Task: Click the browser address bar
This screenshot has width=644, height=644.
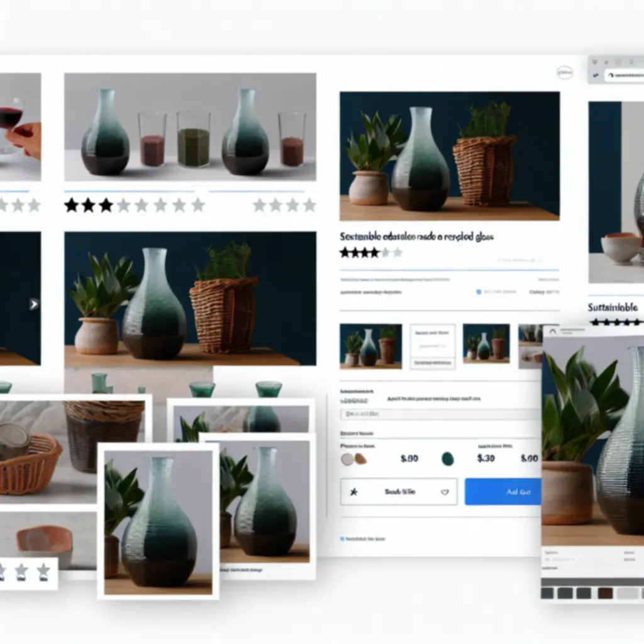Action: point(625,75)
